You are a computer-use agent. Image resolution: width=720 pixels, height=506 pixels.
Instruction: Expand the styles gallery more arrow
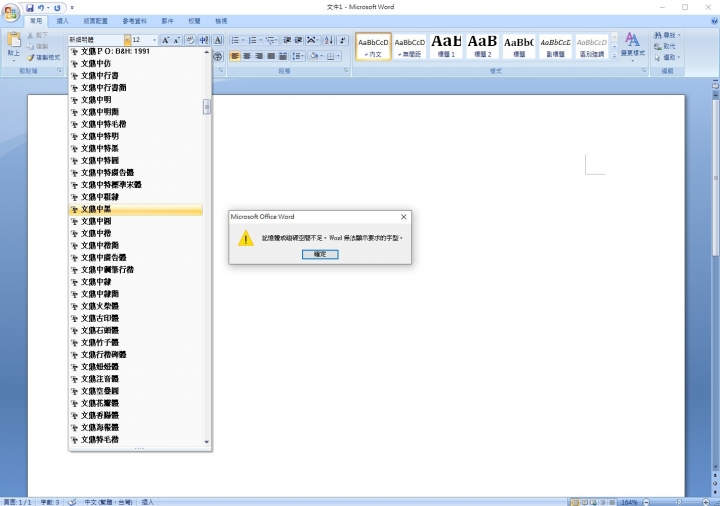pyautogui.click(x=614, y=56)
